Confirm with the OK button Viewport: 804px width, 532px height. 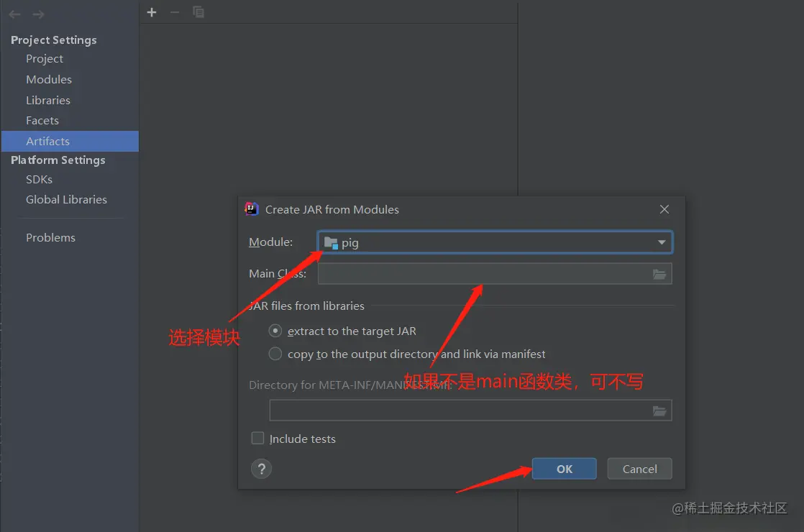coord(564,469)
